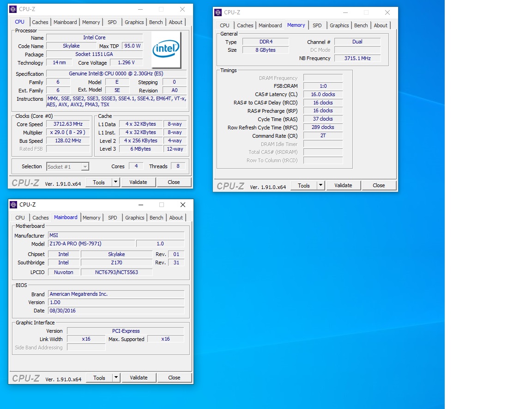Click Validate in the Mainboard window

(139, 378)
